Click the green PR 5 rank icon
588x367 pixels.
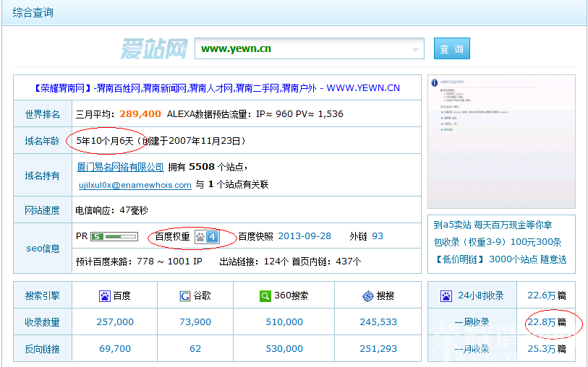[97, 237]
